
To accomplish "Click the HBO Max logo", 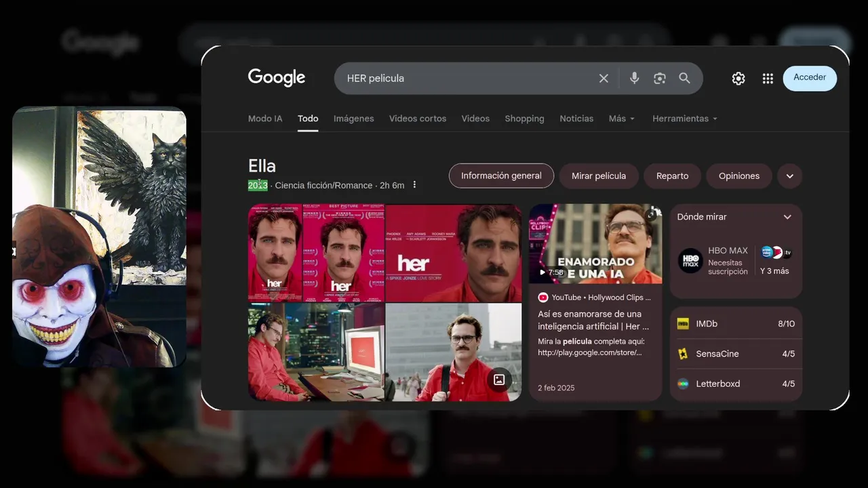I will click(690, 261).
